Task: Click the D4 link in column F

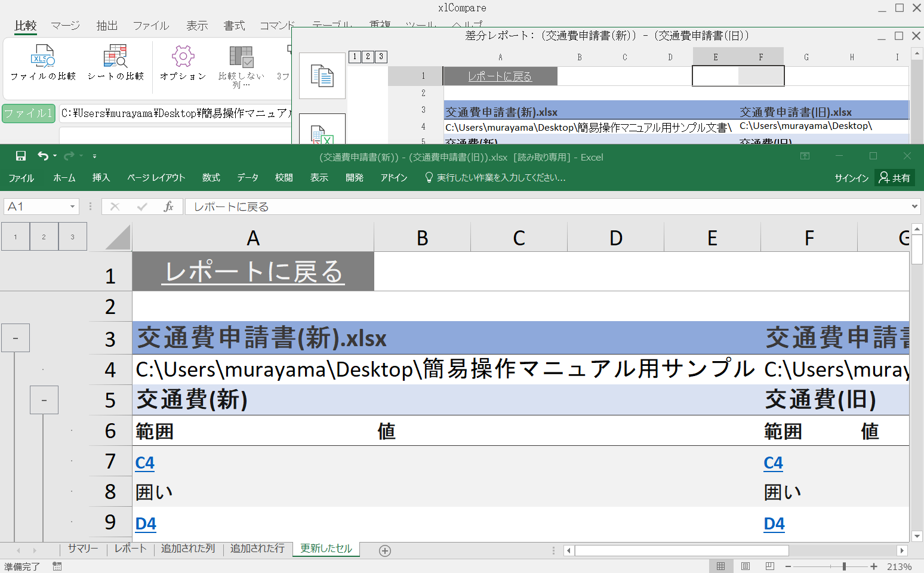Action: point(774,523)
